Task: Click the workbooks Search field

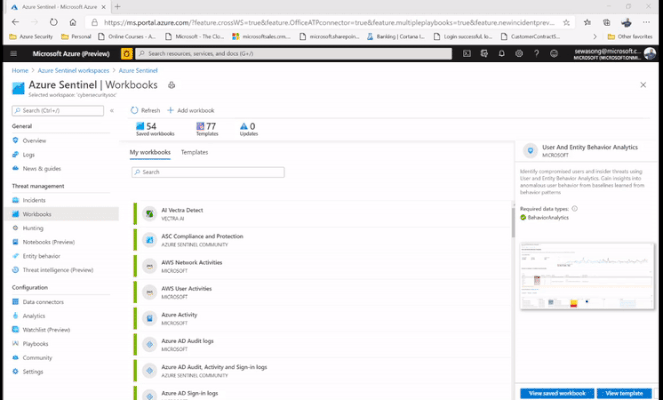Action: click(x=208, y=172)
